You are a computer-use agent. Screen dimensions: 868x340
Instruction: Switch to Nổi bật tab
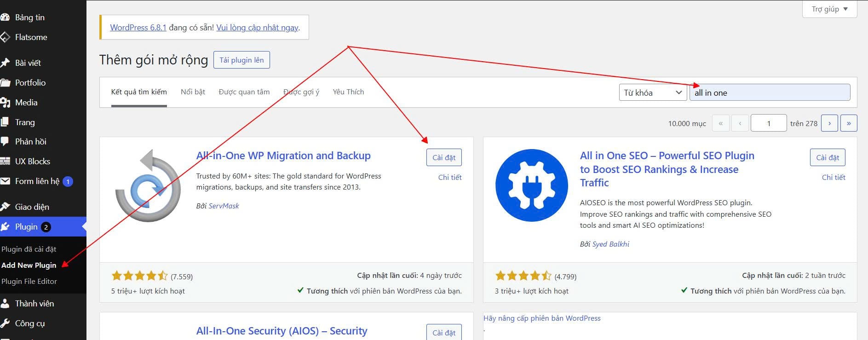pyautogui.click(x=193, y=92)
